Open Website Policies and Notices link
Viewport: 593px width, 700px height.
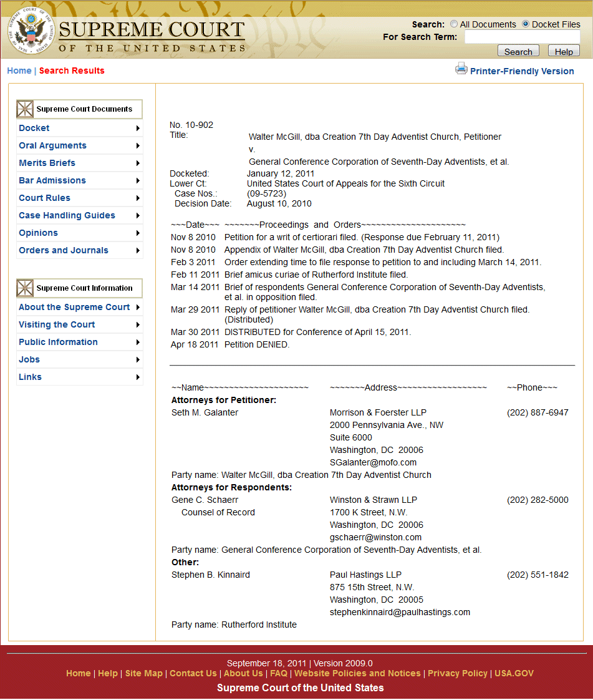pyautogui.click(x=357, y=673)
